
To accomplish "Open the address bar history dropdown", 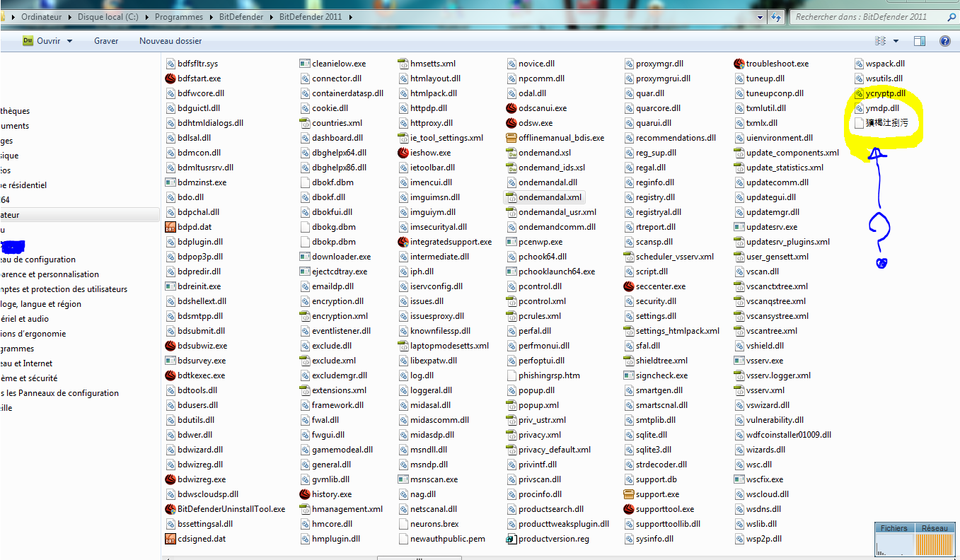I will (x=760, y=17).
